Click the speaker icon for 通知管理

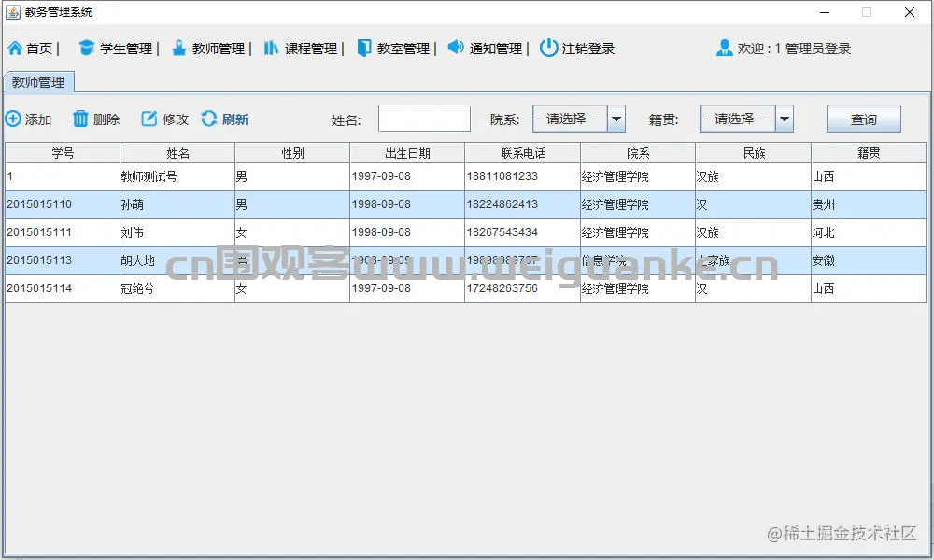point(456,47)
